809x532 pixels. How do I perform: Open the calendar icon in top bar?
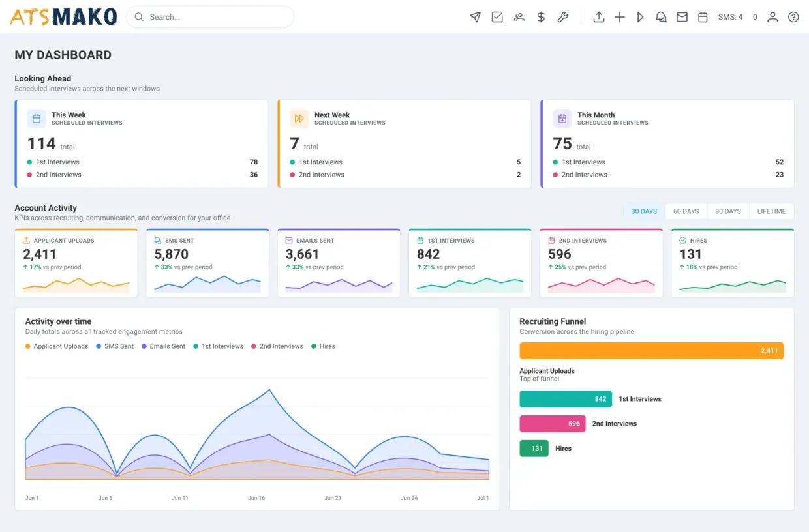click(x=703, y=17)
